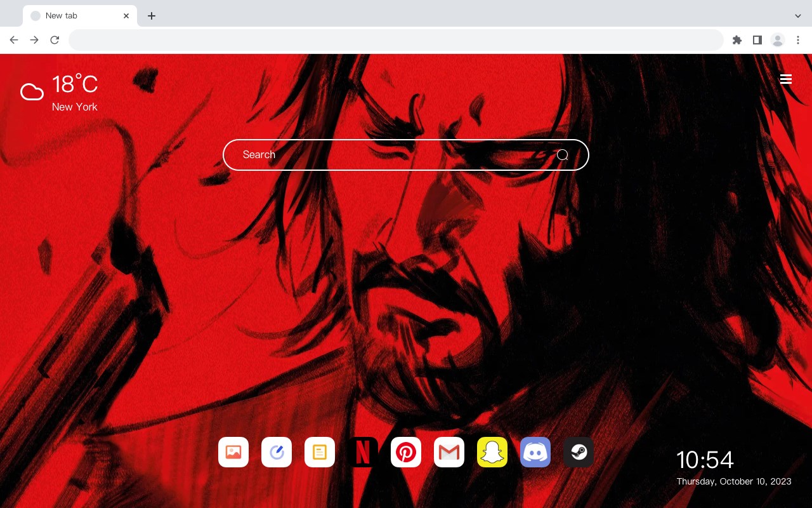Image resolution: width=812 pixels, height=508 pixels.
Task: Open the blue circular pen shortcut icon
Action: click(x=277, y=452)
